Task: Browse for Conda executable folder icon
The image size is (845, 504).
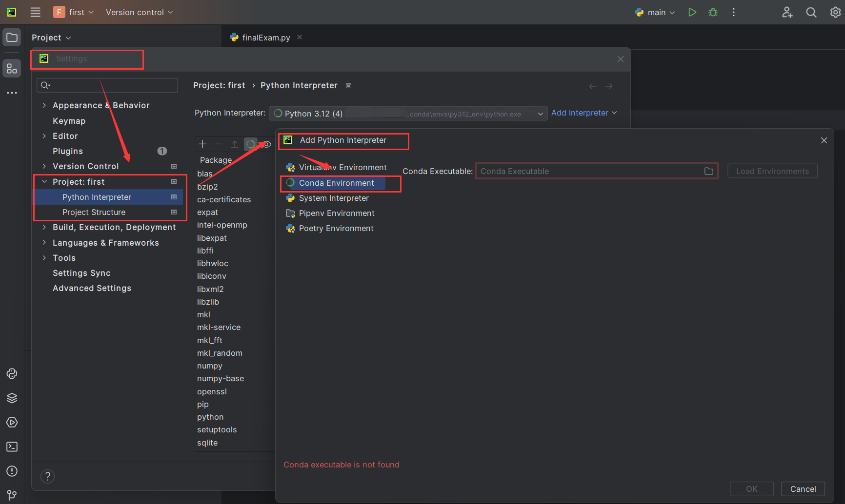Action: (x=709, y=171)
